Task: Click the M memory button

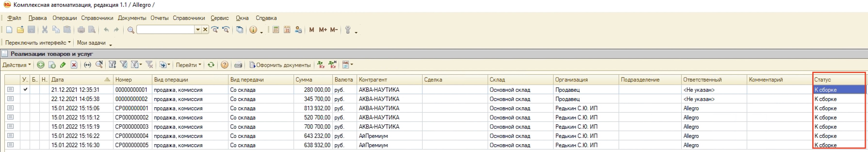Action: coord(312,30)
